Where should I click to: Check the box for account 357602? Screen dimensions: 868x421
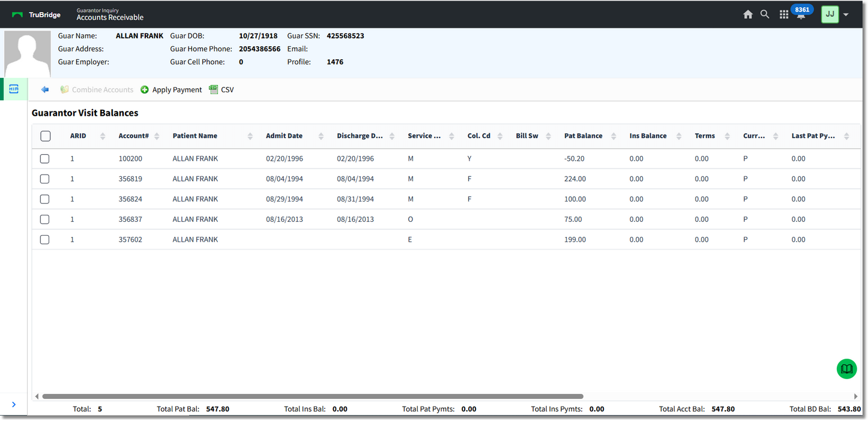pyautogui.click(x=44, y=239)
